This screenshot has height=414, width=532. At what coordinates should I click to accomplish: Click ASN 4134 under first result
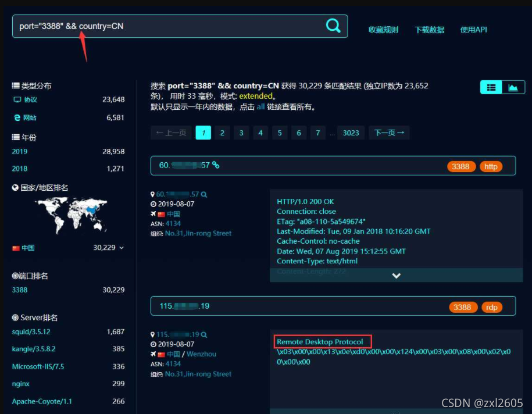(173, 224)
